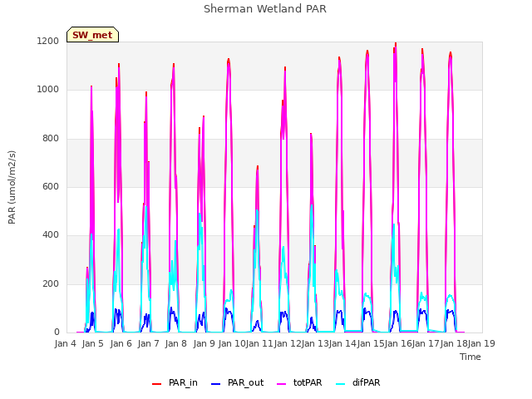
Task: Click the 1000 y-axis tick label
Action: click(48, 90)
